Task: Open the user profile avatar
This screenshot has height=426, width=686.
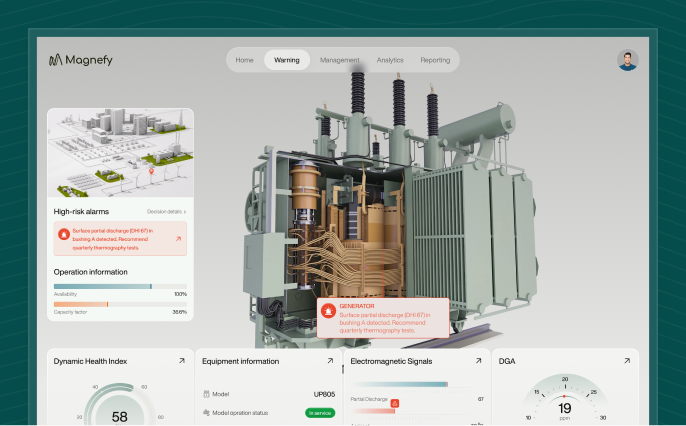Action: click(627, 60)
